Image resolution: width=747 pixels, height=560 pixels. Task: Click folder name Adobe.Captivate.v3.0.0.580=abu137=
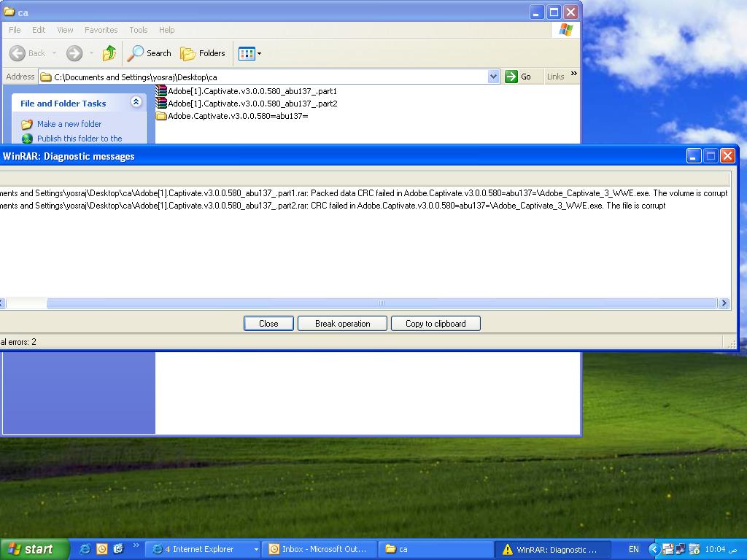238,116
